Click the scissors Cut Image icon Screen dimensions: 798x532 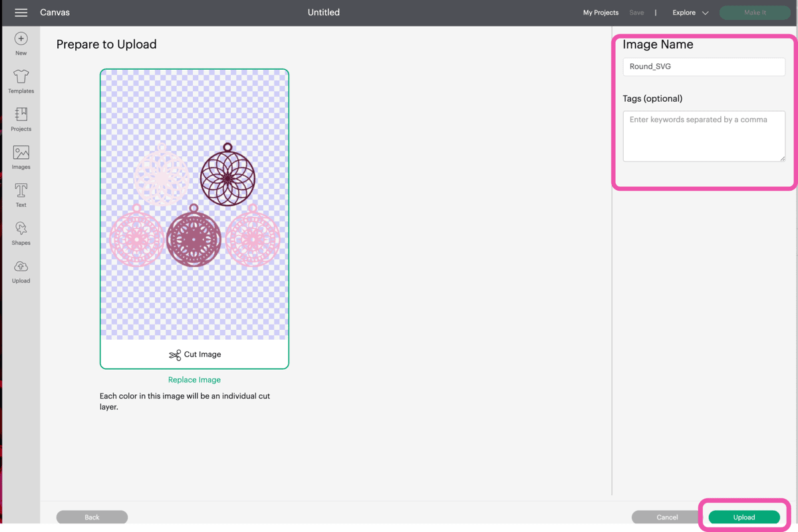175,355
